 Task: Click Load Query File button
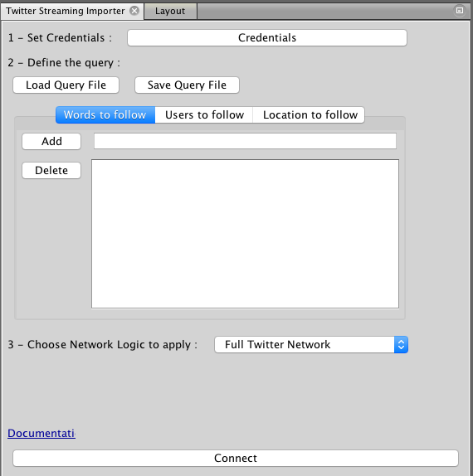pyautogui.click(x=66, y=85)
